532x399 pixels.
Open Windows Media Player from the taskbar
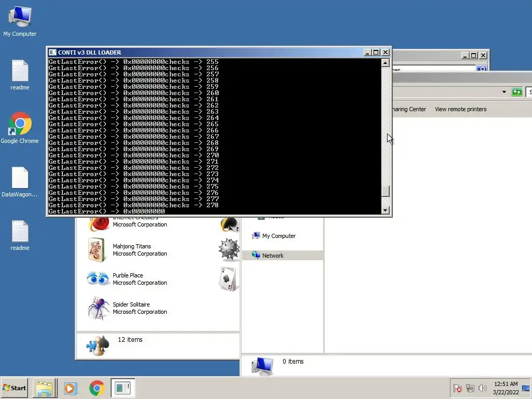71,388
